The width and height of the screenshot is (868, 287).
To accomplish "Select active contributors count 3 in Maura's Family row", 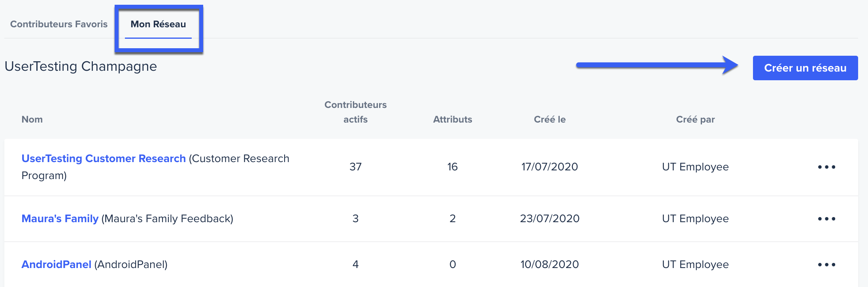I will [x=355, y=219].
